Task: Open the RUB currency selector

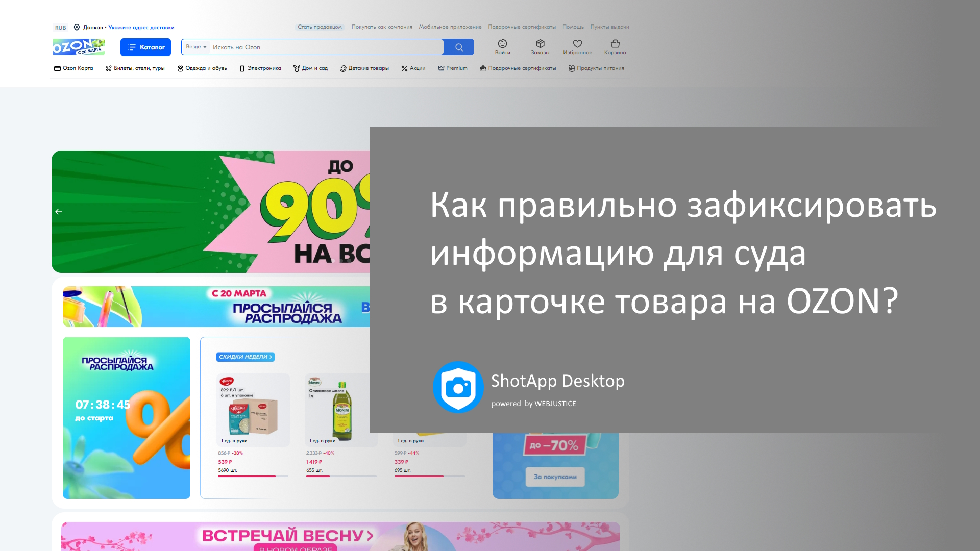Action: [x=60, y=28]
